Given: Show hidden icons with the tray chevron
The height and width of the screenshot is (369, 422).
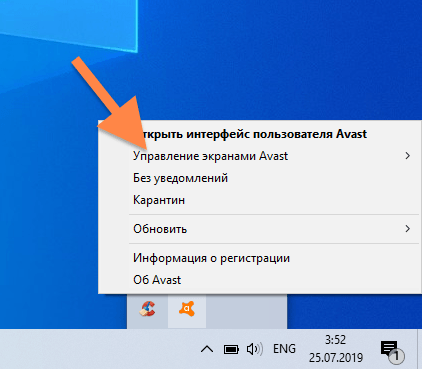Looking at the screenshot, I should pos(207,349).
